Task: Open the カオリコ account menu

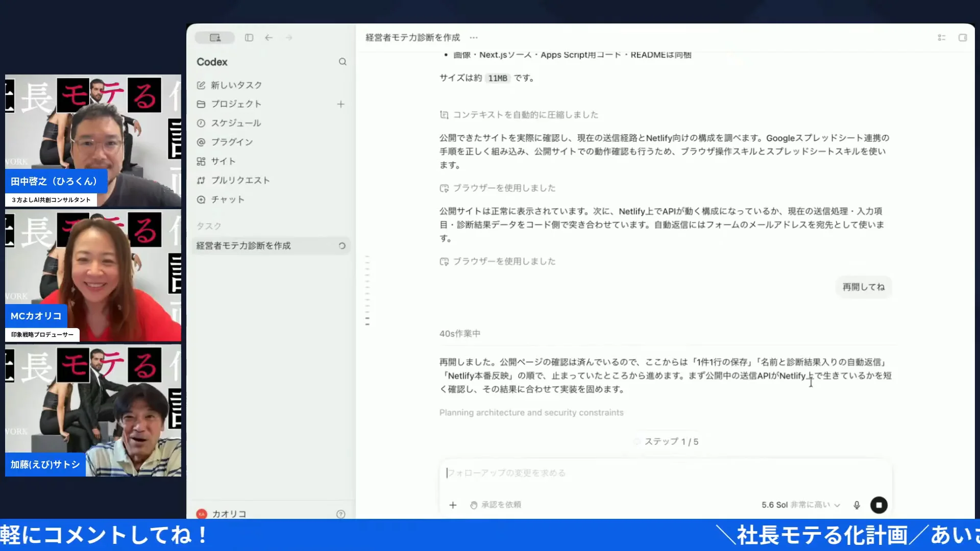Action: click(222, 514)
